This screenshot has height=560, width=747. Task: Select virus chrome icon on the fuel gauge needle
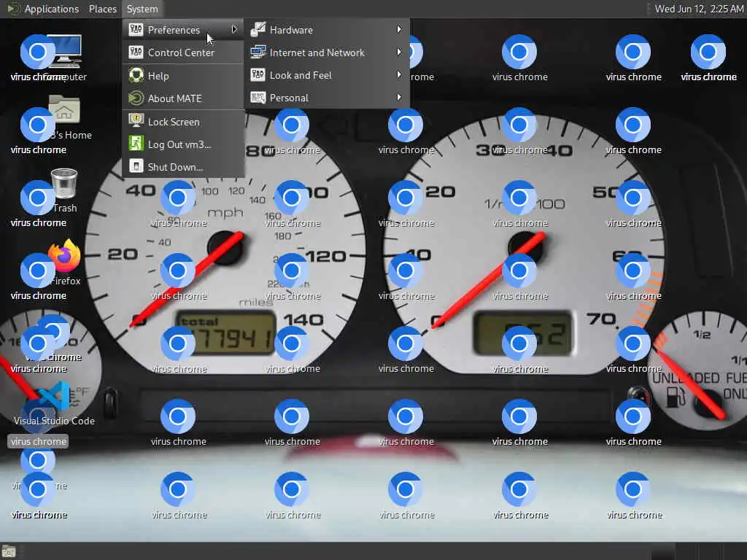(633, 343)
